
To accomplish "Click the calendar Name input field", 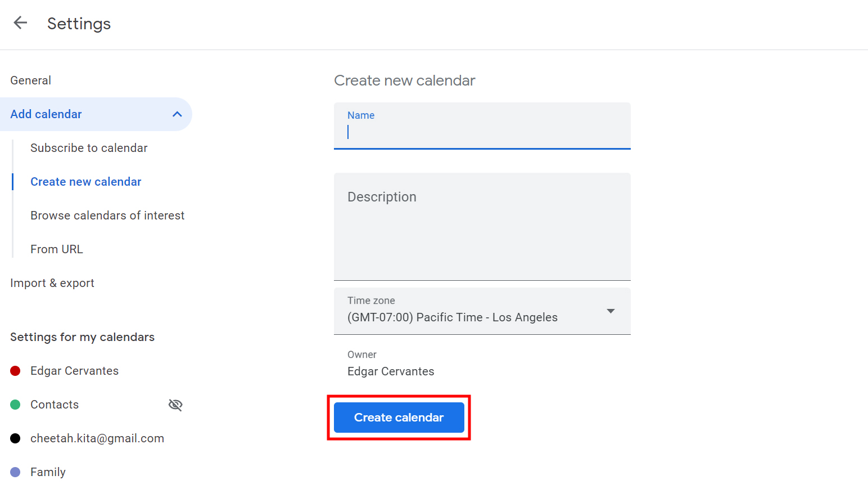I will 482,132.
